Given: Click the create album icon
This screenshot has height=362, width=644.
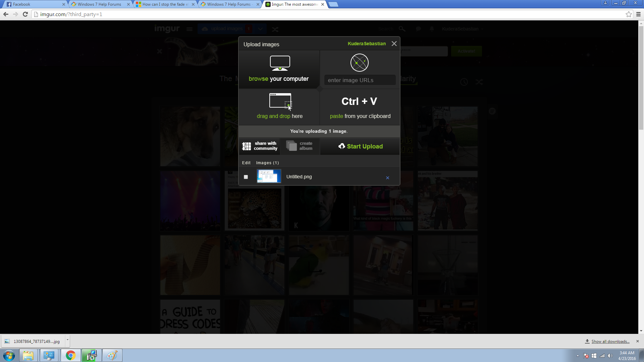Looking at the screenshot, I should click(x=291, y=146).
